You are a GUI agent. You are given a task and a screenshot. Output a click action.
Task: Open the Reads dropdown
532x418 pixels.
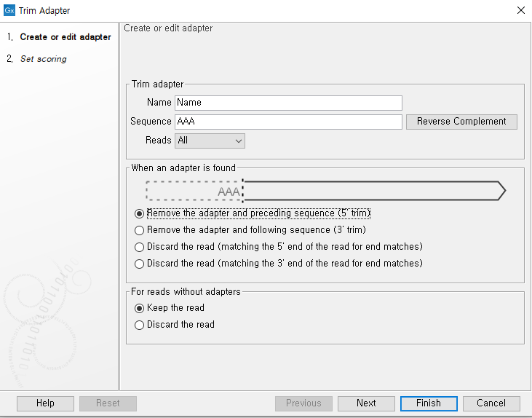[x=210, y=141]
